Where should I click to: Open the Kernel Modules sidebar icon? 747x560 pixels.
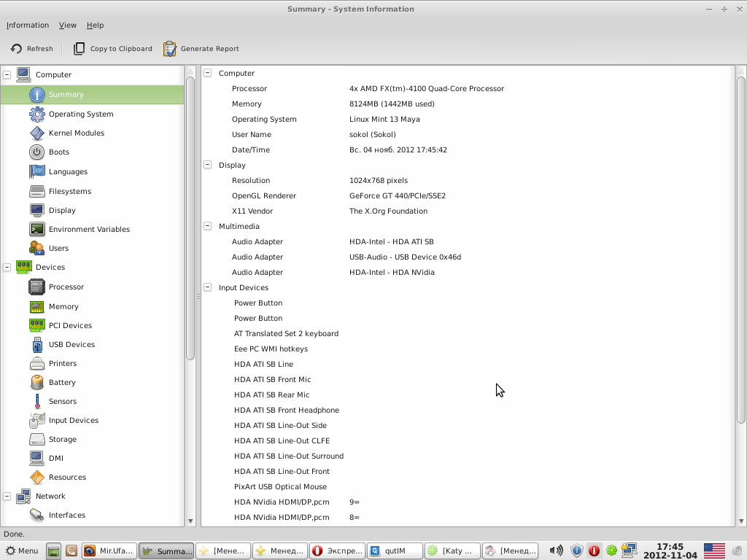(x=36, y=133)
